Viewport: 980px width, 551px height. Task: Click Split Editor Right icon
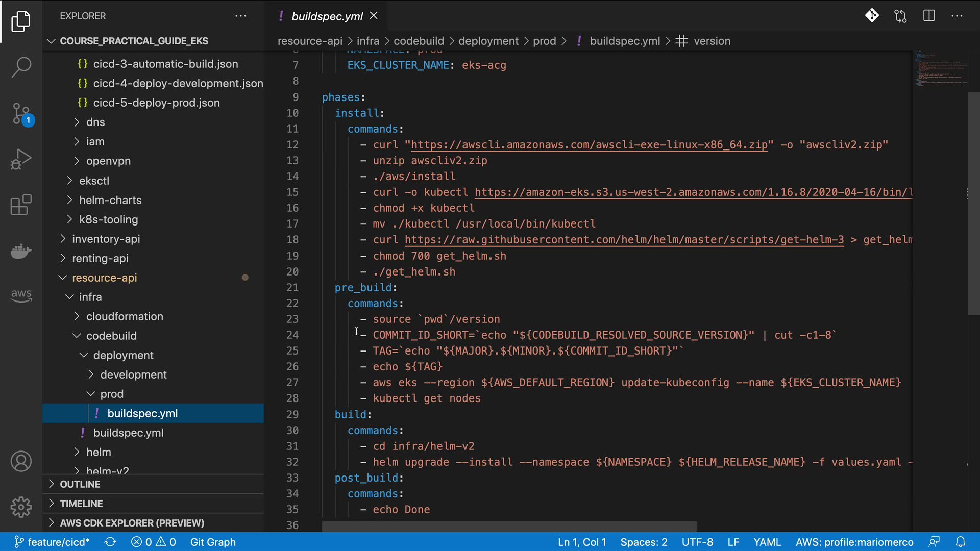(x=929, y=16)
